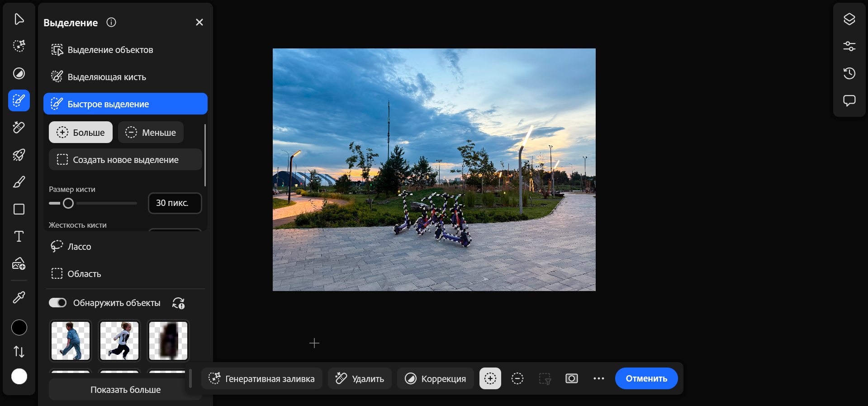
Task: Activate Меньше subtract-from-selection mode
Action: pos(151,132)
